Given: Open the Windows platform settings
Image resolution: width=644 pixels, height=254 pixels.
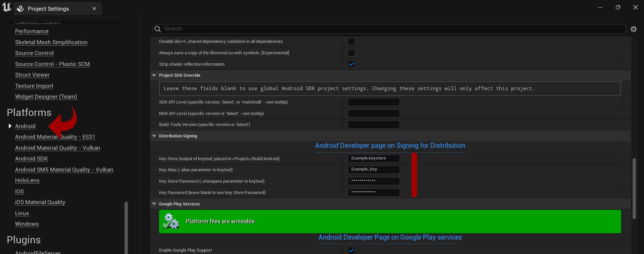Looking at the screenshot, I should point(27,224).
